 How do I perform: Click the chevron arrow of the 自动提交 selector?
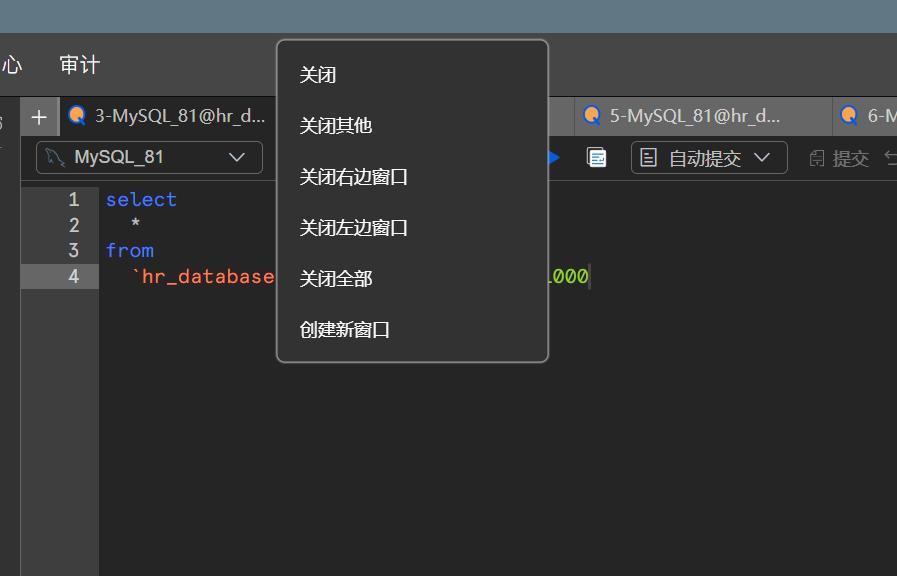(761, 157)
